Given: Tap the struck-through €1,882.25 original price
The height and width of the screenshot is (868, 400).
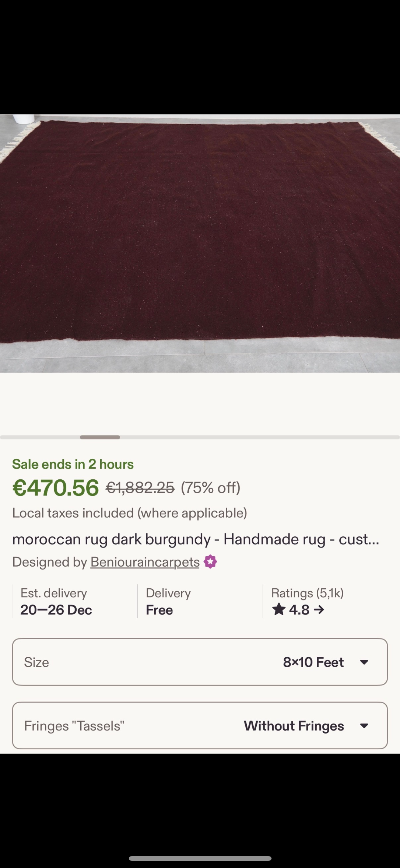Looking at the screenshot, I should (140, 488).
